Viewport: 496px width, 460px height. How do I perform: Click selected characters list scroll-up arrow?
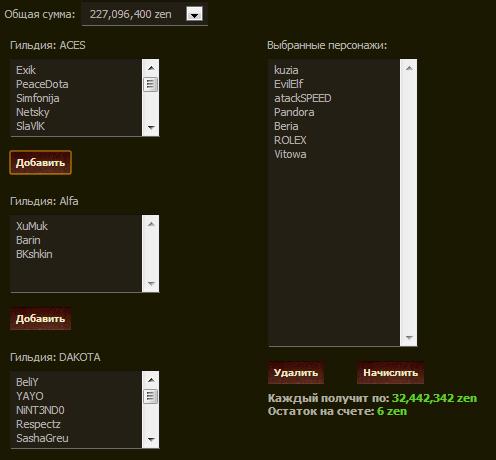(x=409, y=68)
